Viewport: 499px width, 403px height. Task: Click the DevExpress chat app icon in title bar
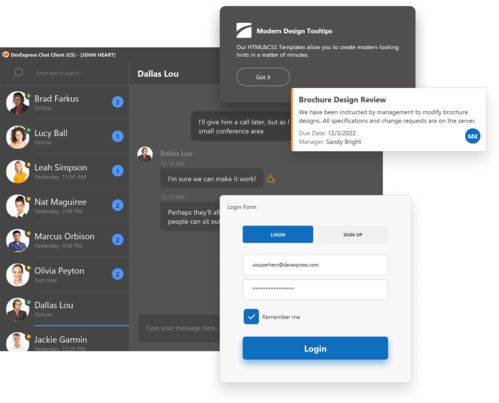pos(6,54)
